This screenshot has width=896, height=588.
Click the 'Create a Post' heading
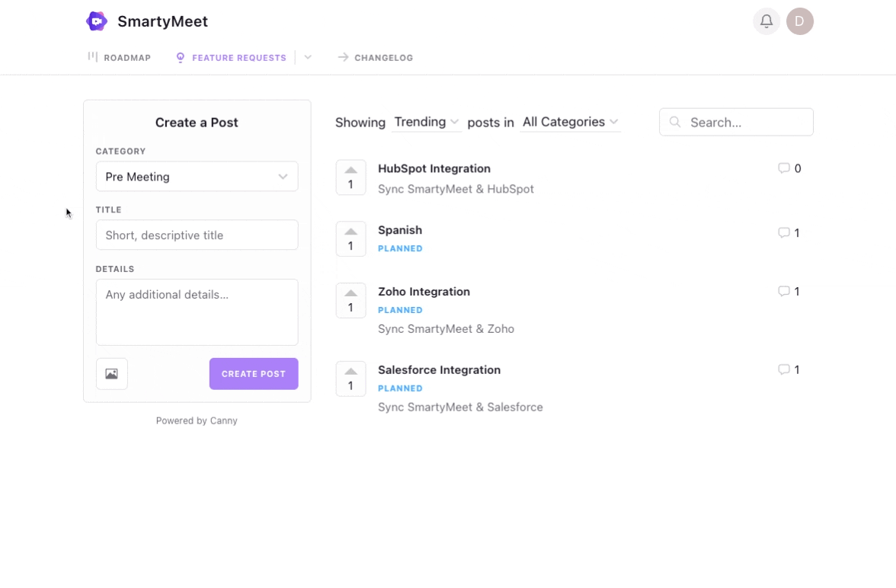point(197,123)
